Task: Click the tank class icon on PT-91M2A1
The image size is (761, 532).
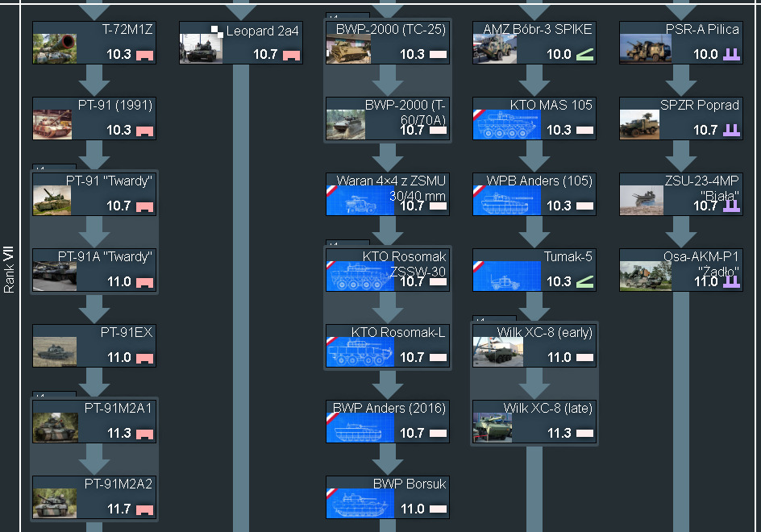Action: click(144, 434)
